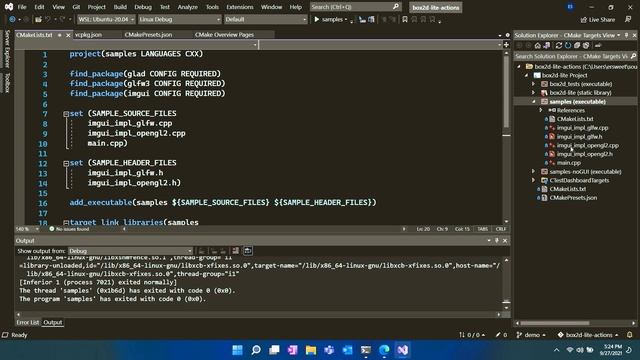This screenshot has height=360, width=640.
Task: Toggle word wrap icon in Output toolbar
Action: [248, 251]
